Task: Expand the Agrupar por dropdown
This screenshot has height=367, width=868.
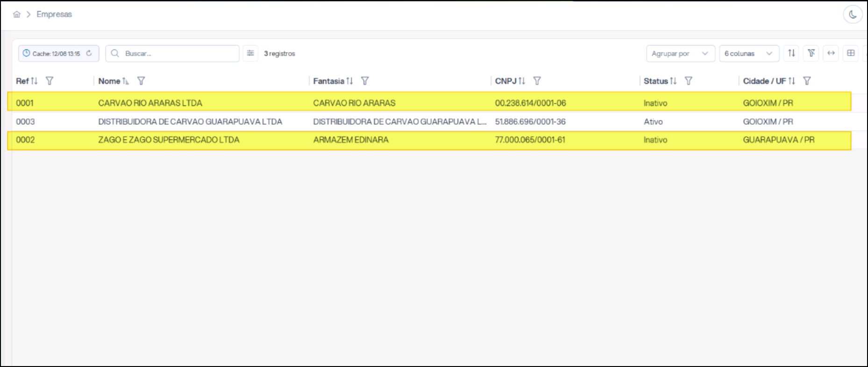Action: [680, 53]
